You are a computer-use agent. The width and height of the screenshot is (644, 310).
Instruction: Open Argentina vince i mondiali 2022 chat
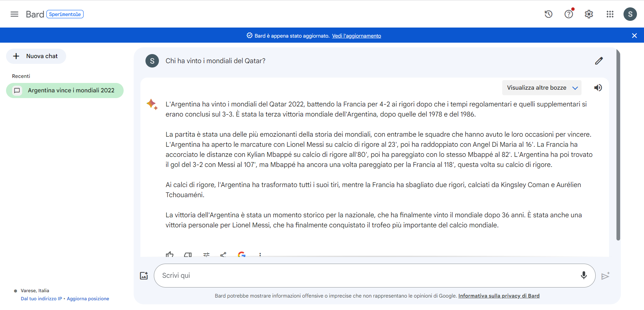(65, 90)
